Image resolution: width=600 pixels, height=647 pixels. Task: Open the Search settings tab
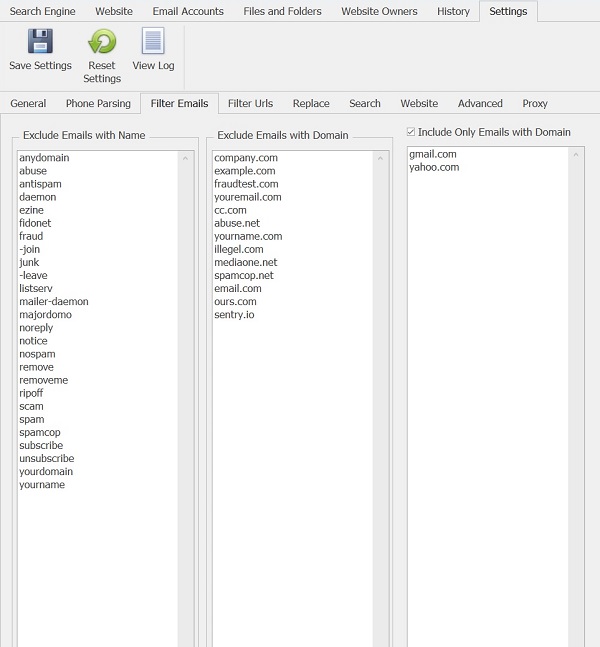(x=365, y=103)
